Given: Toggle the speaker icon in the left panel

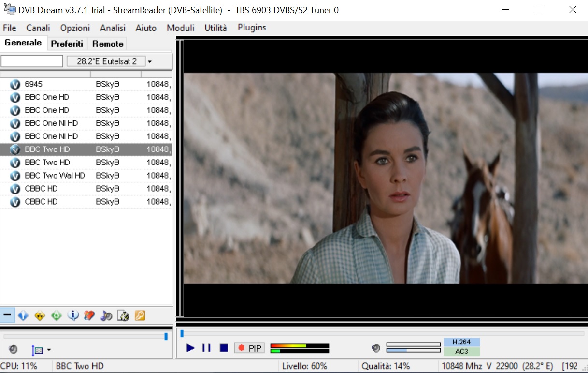Looking at the screenshot, I should click(x=13, y=349).
